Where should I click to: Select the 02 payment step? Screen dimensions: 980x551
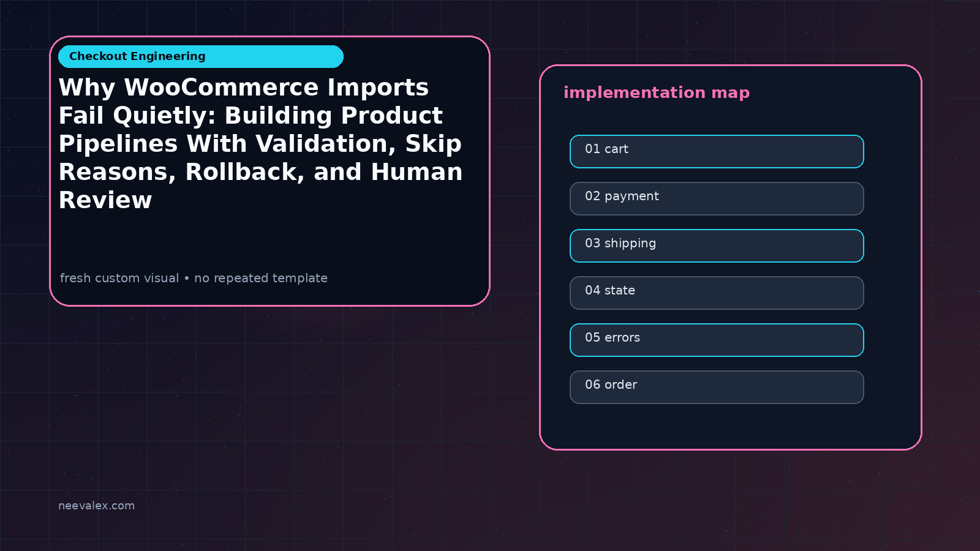717,198
